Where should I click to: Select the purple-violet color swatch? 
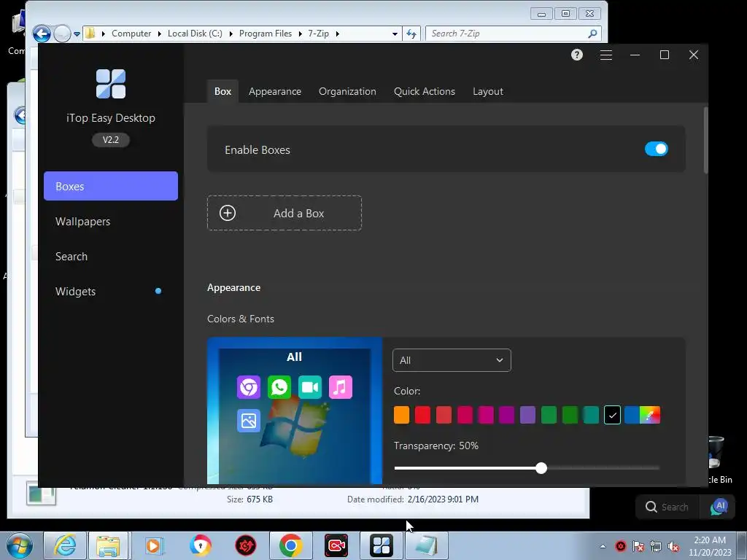point(528,415)
